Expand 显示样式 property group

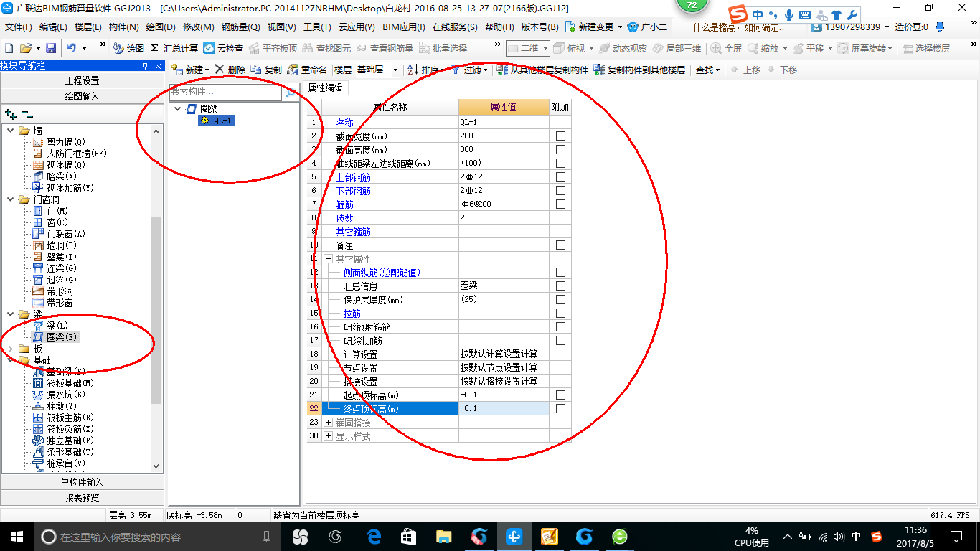point(328,435)
